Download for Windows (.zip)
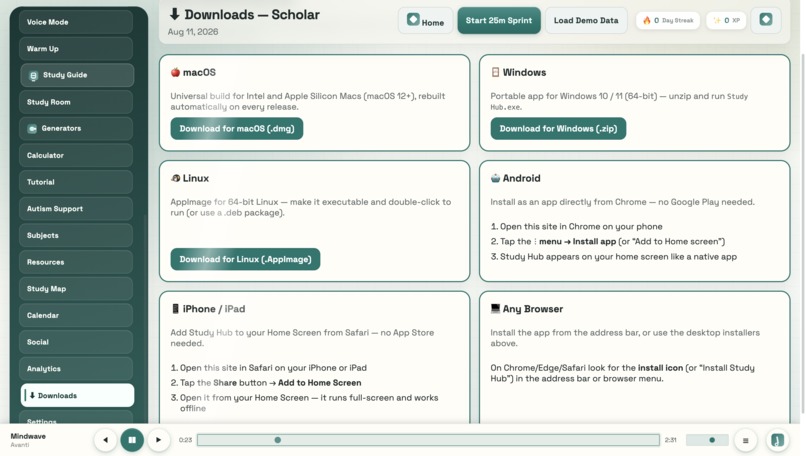This screenshot has height=456, width=806. [x=558, y=129]
